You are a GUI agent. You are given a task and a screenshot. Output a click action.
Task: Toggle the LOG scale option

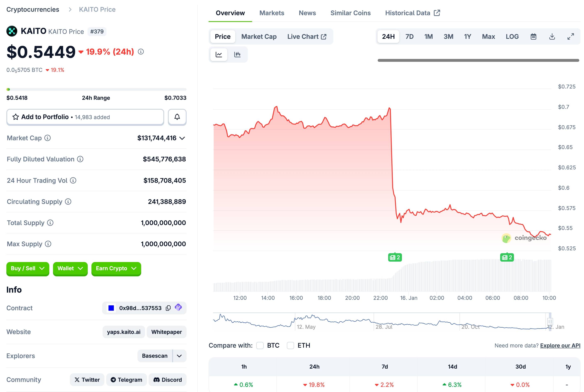coord(512,37)
